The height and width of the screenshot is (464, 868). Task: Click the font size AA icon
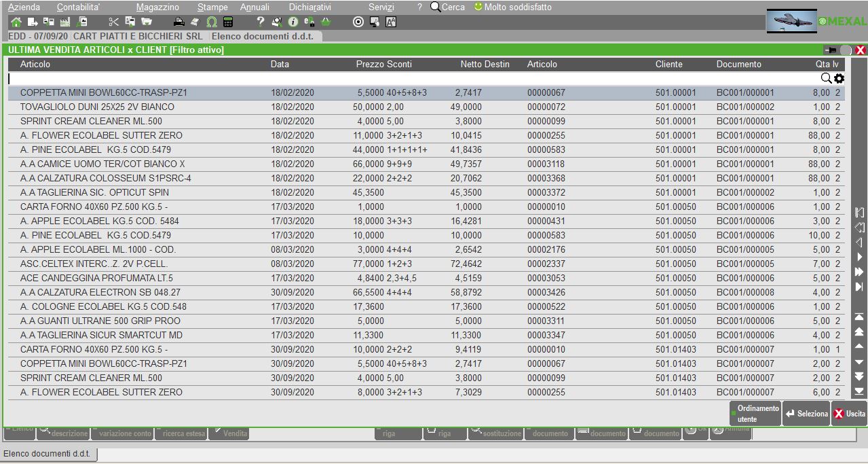pyautogui.click(x=391, y=22)
